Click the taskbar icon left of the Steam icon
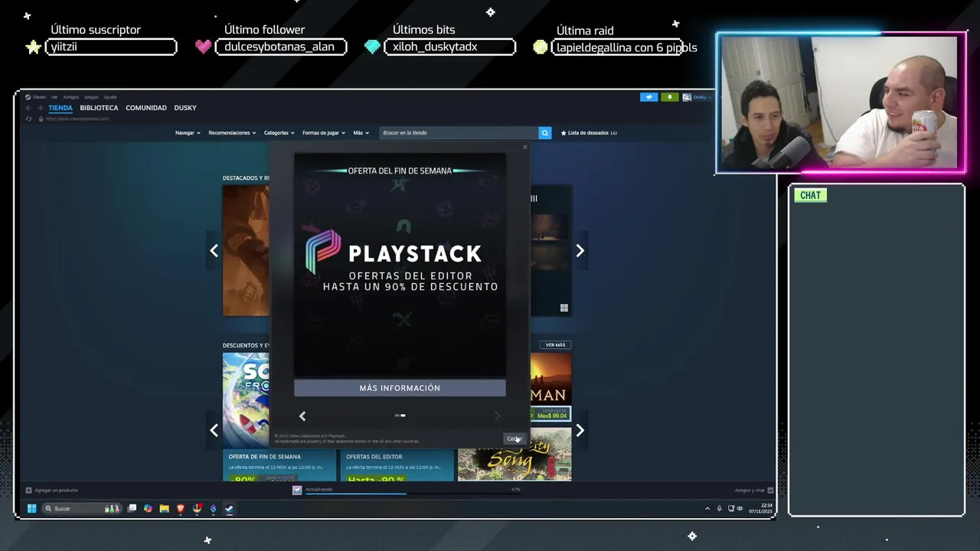 pos(213,508)
